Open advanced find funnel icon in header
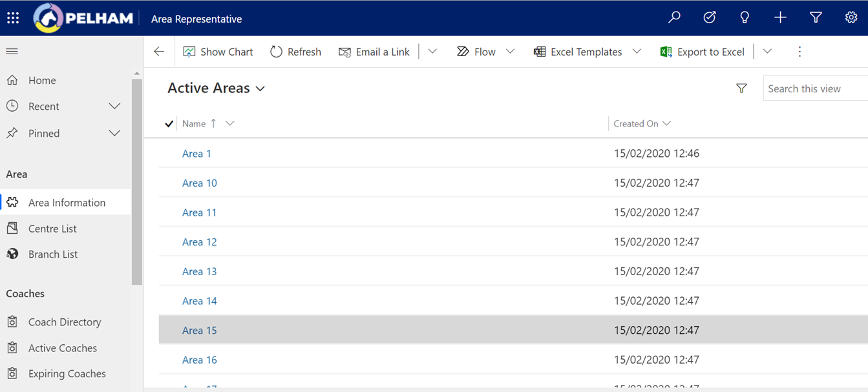 pyautogui.click(x=816, y=18)
